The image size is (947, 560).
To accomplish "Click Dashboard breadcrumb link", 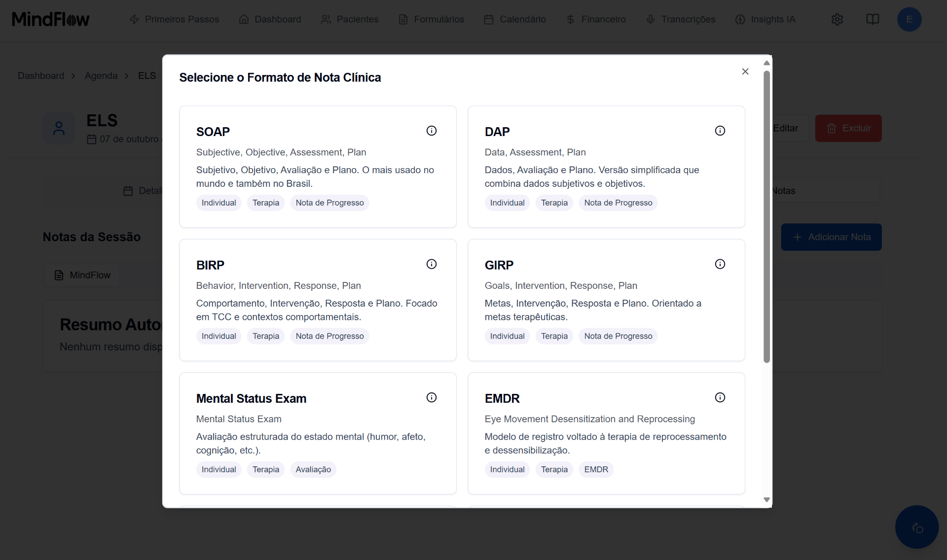I will tap(41, 75).
